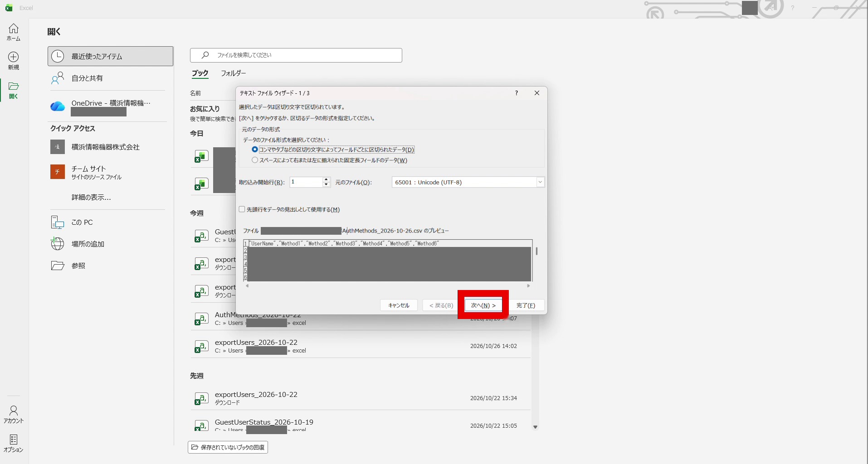
Task: Click the file list scroll down arrow
Action: (535, 427)
